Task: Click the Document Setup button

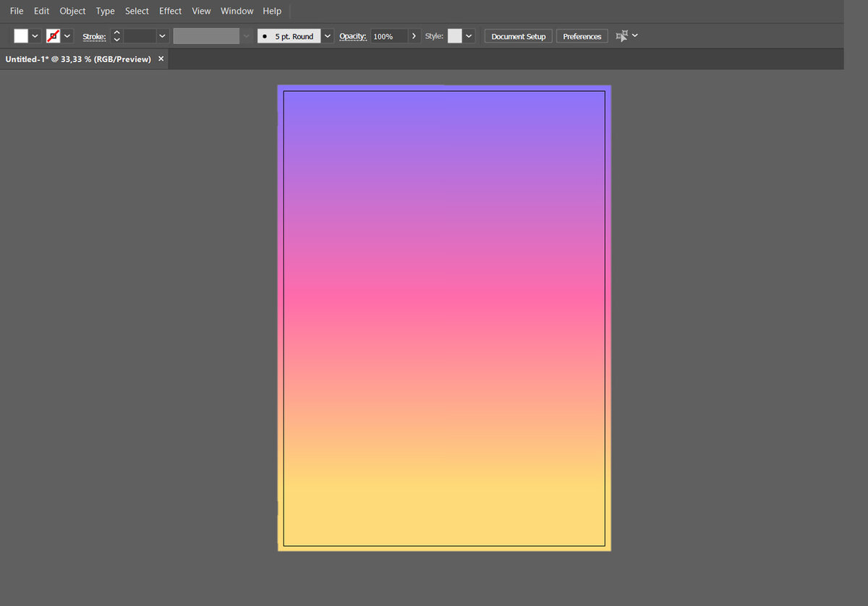Action: point(518,36)
